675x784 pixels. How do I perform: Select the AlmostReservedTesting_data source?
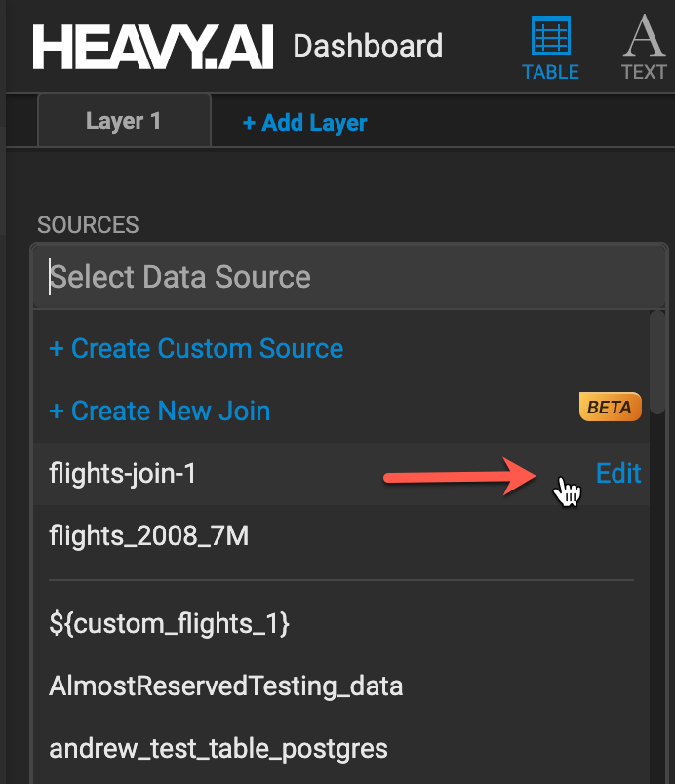[x=225, y=686]
